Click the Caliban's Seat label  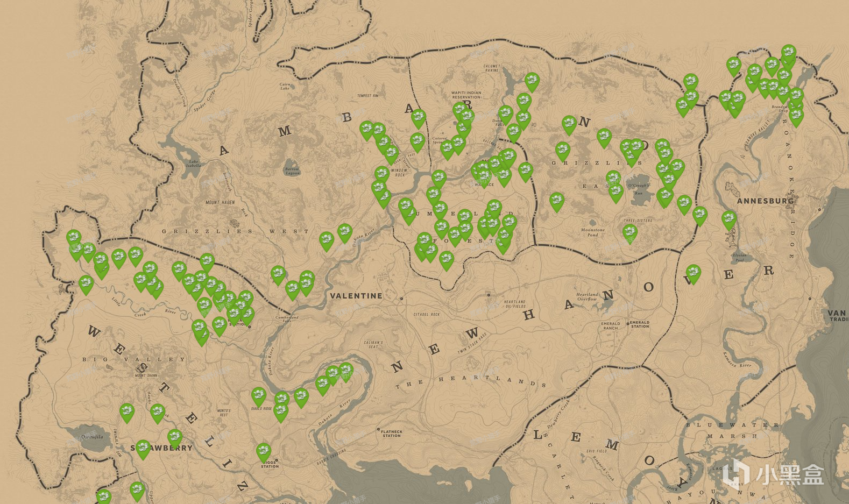click(373, 344)
